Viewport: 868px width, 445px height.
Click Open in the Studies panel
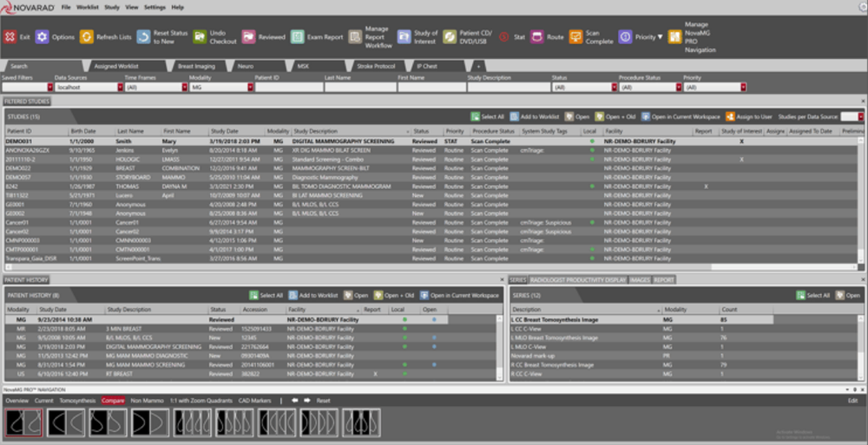click(577, 117)
